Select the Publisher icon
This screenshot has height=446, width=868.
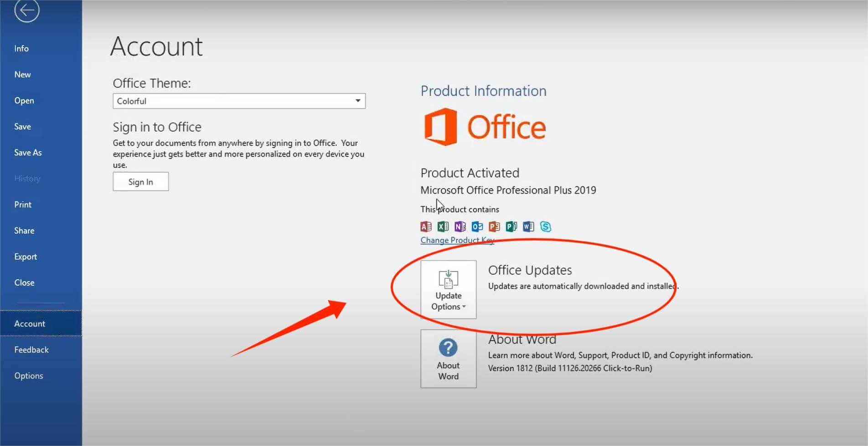tap(511, 226)
